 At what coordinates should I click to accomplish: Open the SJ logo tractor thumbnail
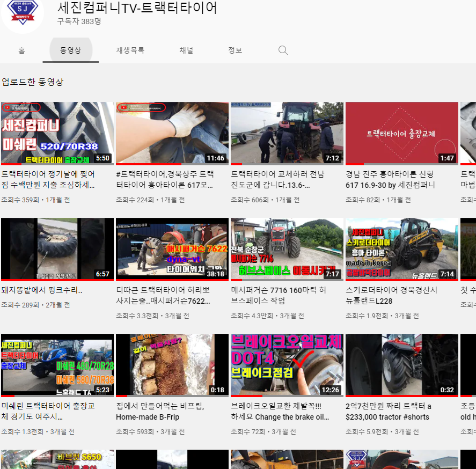tap(401, 459)
